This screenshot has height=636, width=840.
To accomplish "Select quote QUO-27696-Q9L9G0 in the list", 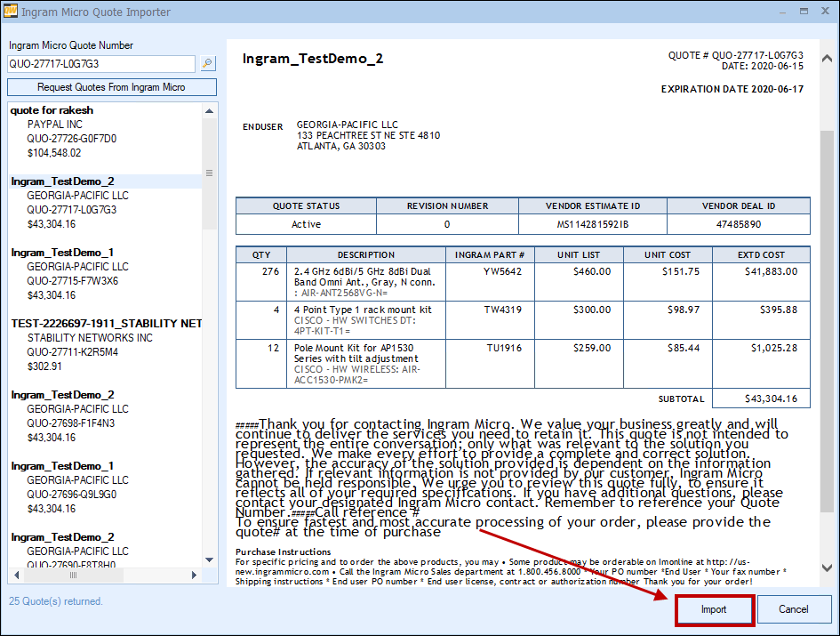I will pos(72,495).
